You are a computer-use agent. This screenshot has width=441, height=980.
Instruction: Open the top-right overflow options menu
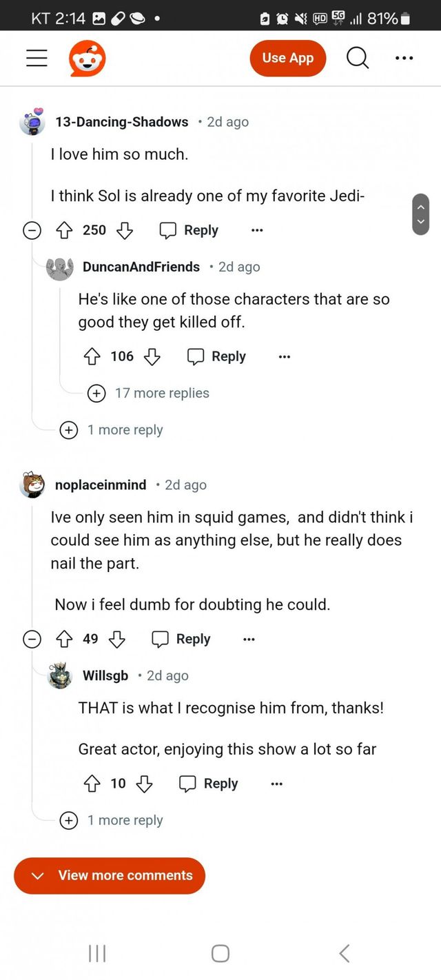pyautogui.click(x=404, y=59)
